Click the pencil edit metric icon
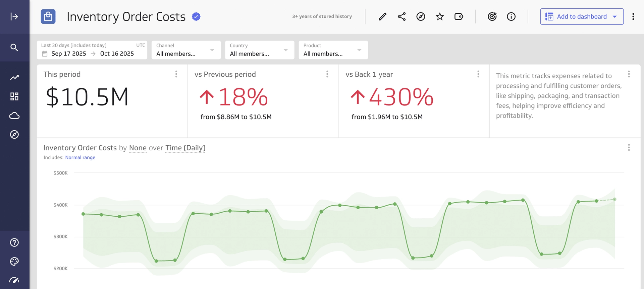 tap(382, 16)
